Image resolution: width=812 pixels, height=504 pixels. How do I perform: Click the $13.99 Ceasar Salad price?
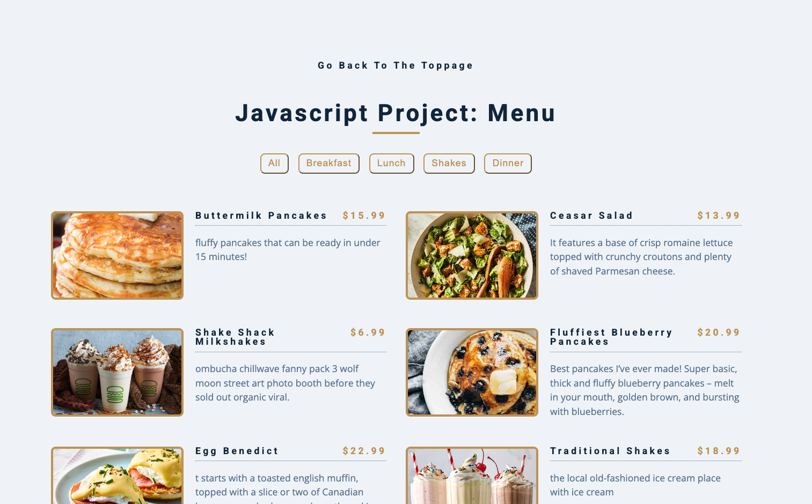pyautogui.click(x=719, y=216)
